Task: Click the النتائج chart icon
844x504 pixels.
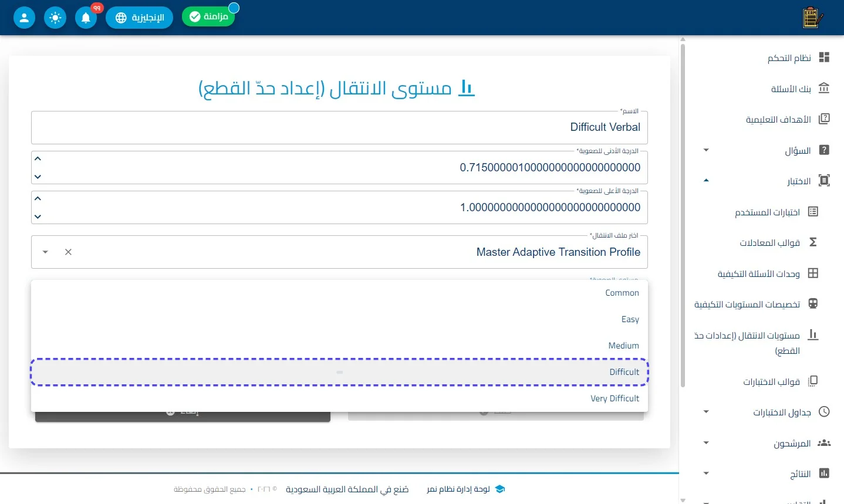Action: point(824,473)
